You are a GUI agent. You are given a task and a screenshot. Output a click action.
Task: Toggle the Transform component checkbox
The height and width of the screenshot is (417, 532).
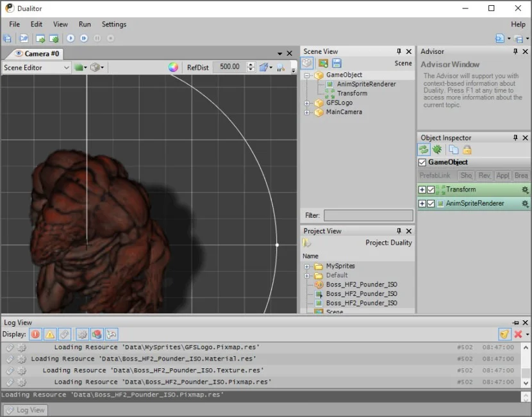pyautogui.click(x=431, y=190)
